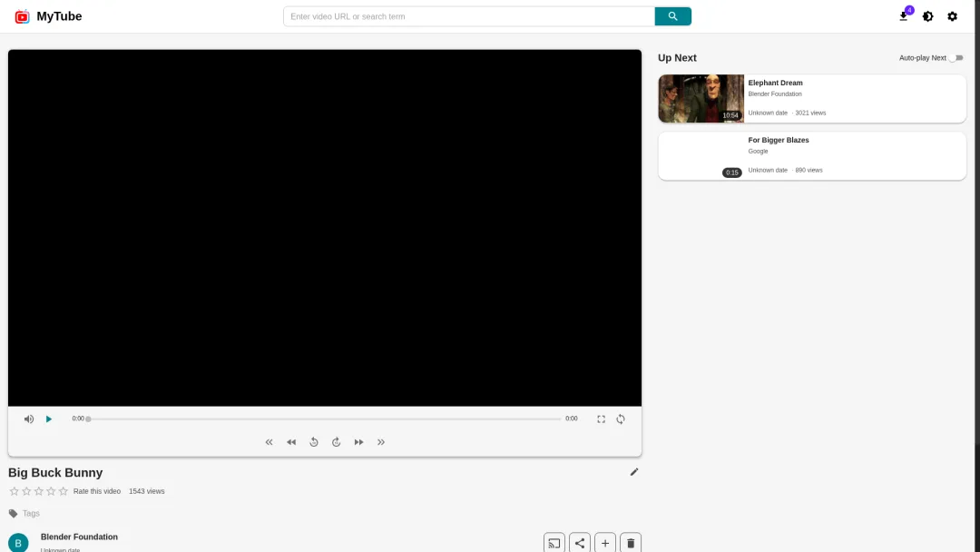Rate the video four stars
This screenshot has width=980, height=552.
point(51,491)
